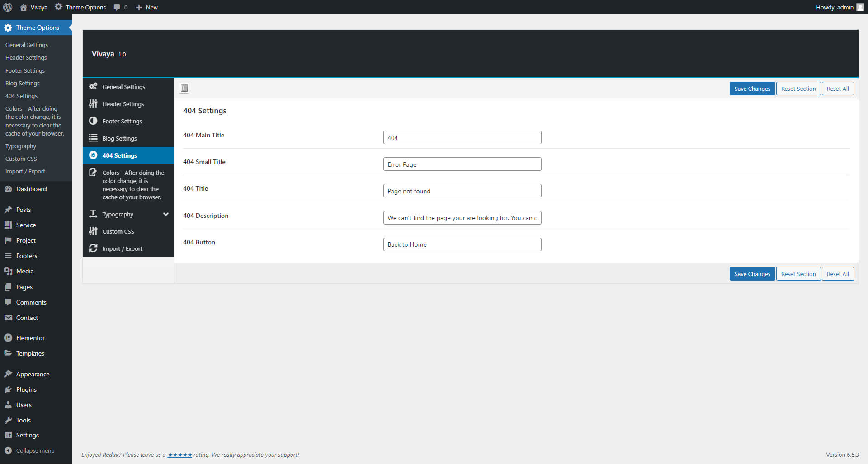Open 404 Settings submenu link in sidebar
This screenshot has width=868, height=464.
tap(21, 96)
